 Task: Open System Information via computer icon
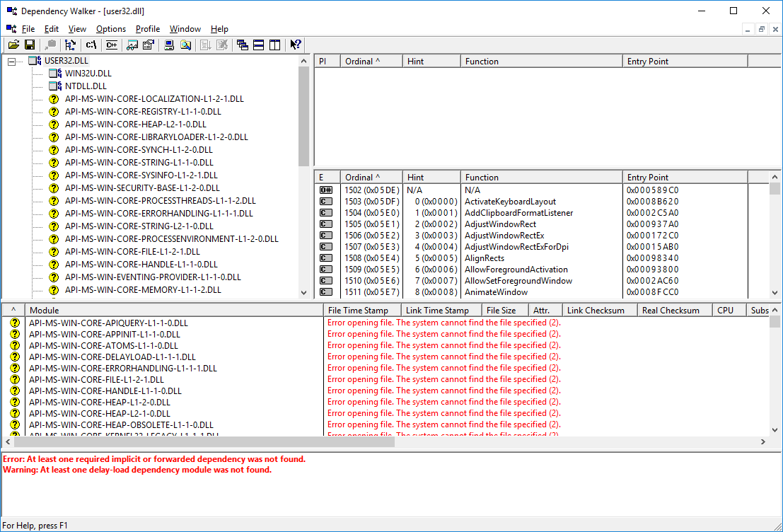pyautogui.click(x=169, y=45)
